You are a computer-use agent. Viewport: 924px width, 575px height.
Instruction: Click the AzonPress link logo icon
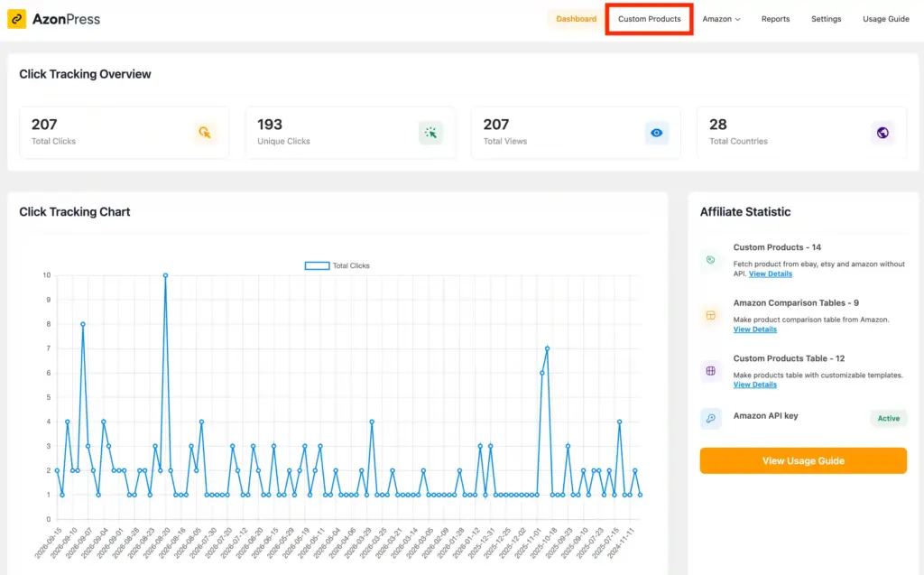point(16,19)
